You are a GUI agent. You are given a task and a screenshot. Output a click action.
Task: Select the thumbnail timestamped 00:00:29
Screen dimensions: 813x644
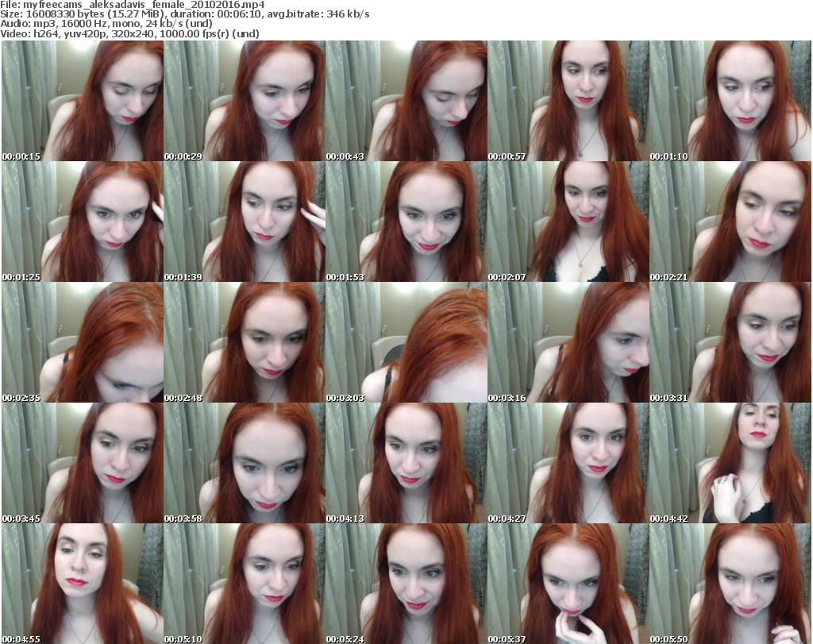coord(245,101)
